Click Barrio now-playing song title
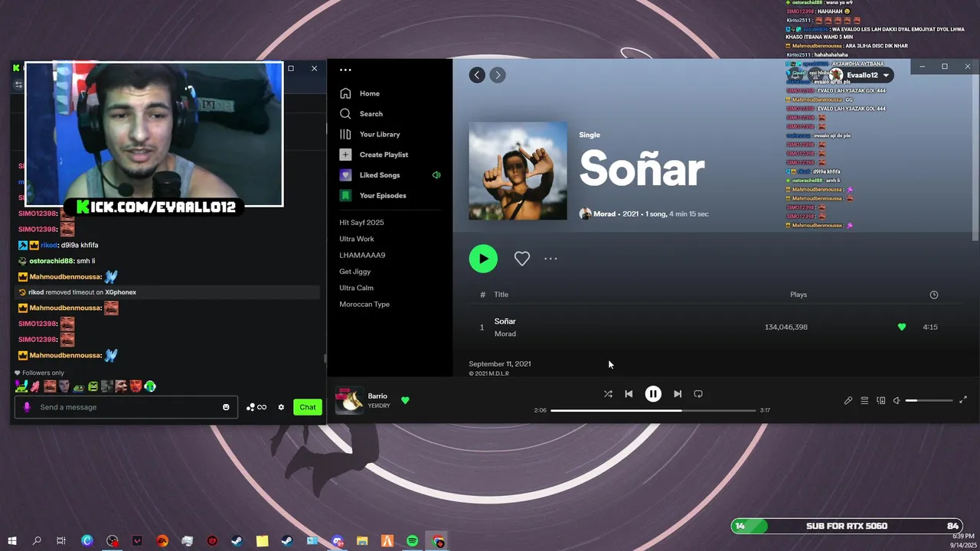 [x=377, y=396]
